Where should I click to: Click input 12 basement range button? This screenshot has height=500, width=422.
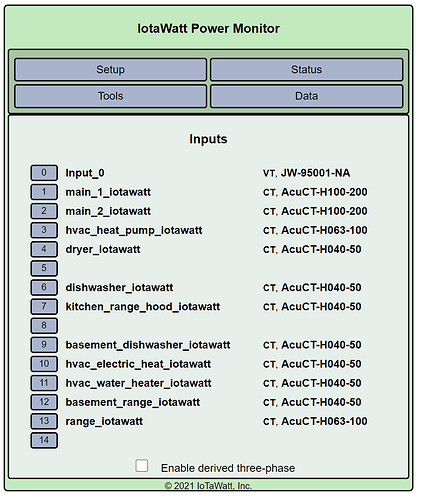(44, 402)
